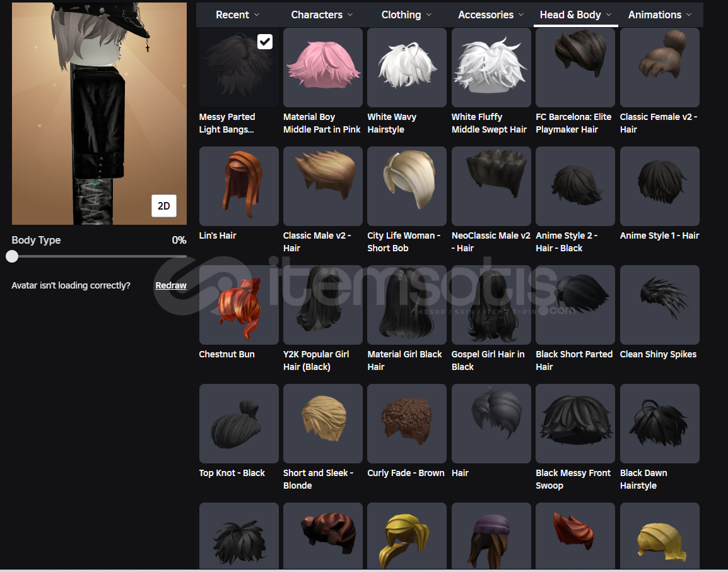Viewport: 728px width, 572px height.
Task: Expand the Recent dropdown menu
Action: click(238, 15)
